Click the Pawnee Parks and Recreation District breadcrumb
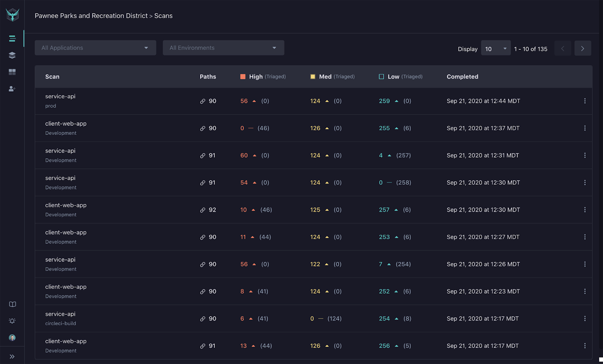 point(91,16)
